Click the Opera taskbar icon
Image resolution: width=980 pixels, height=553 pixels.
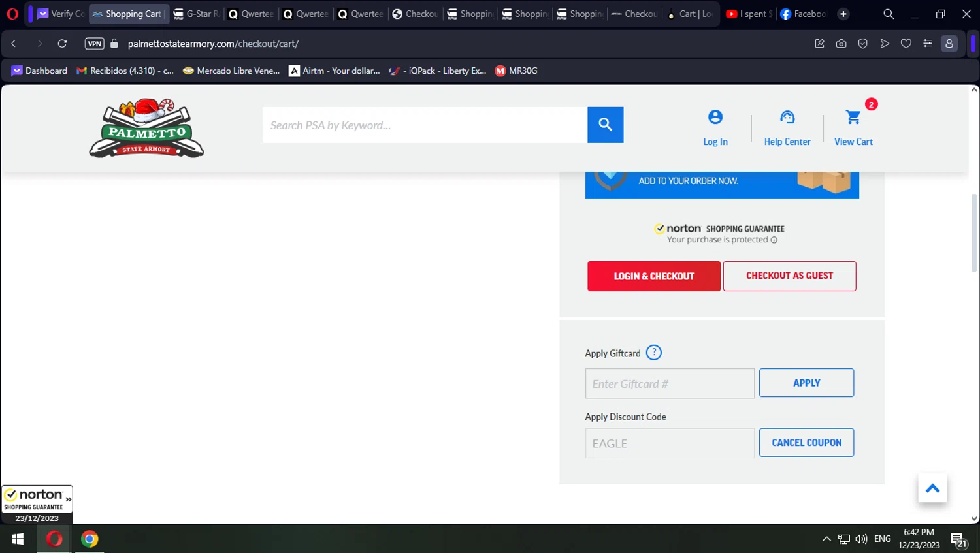point(54,539)
